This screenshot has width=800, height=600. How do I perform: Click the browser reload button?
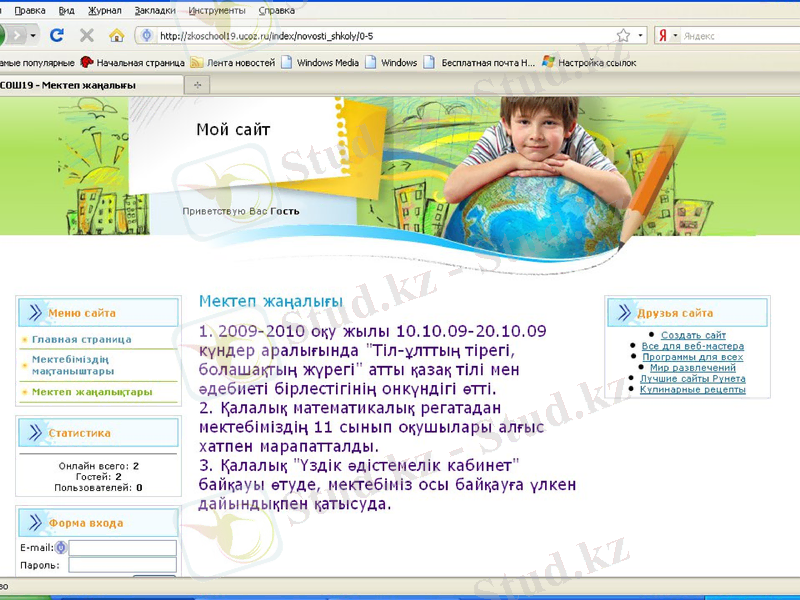(x=57, y=35)
